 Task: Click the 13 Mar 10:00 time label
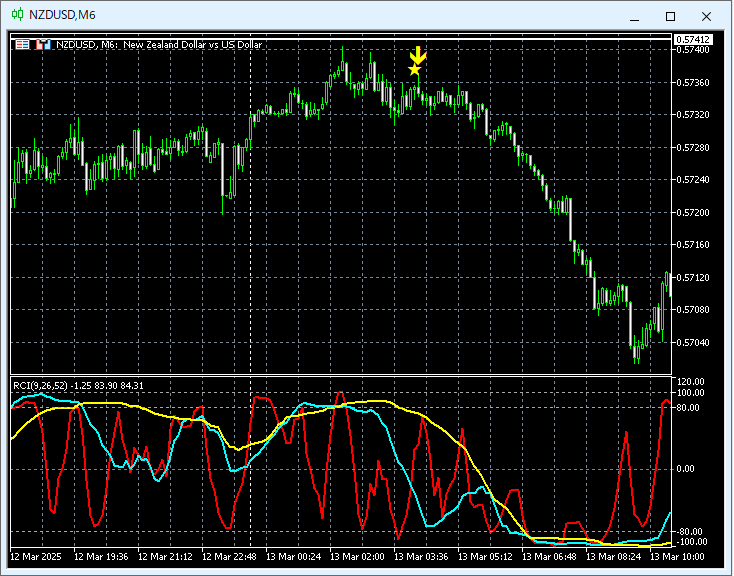coord(677,557)
